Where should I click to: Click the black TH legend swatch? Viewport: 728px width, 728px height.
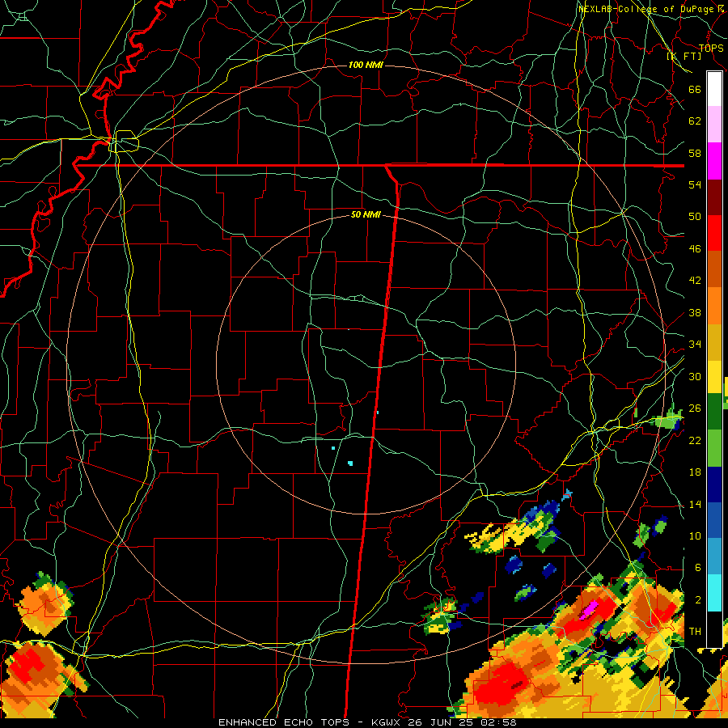714,629
